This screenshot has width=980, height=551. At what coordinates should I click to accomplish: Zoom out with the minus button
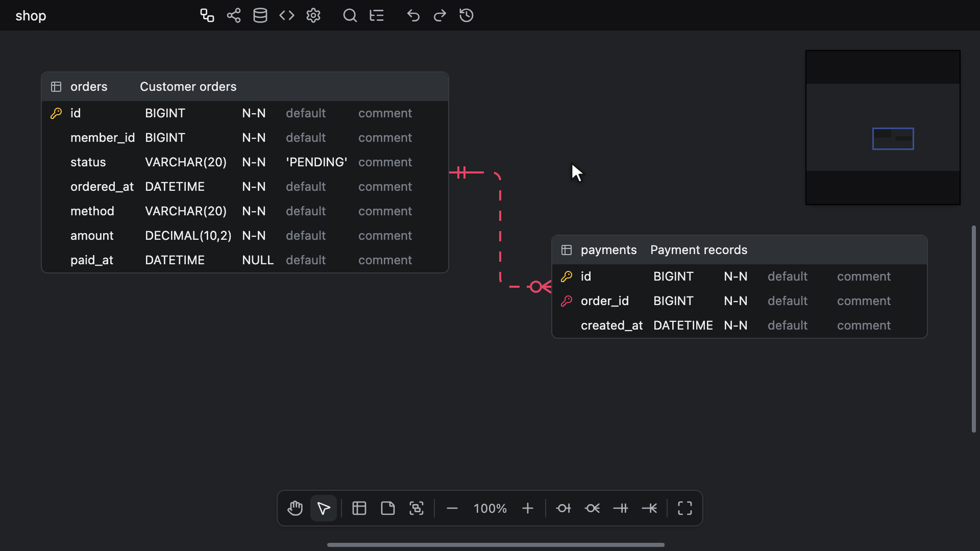(x=452, y=508)
